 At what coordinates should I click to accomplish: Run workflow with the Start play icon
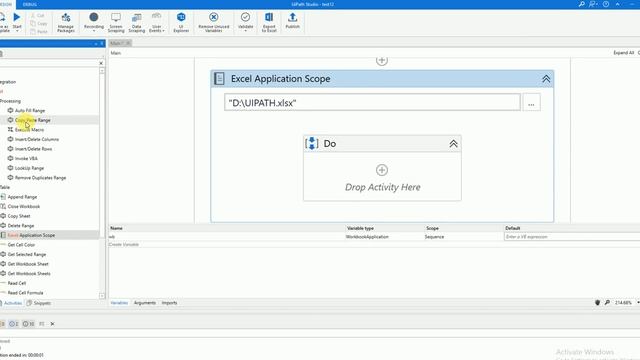pos(17,18)
